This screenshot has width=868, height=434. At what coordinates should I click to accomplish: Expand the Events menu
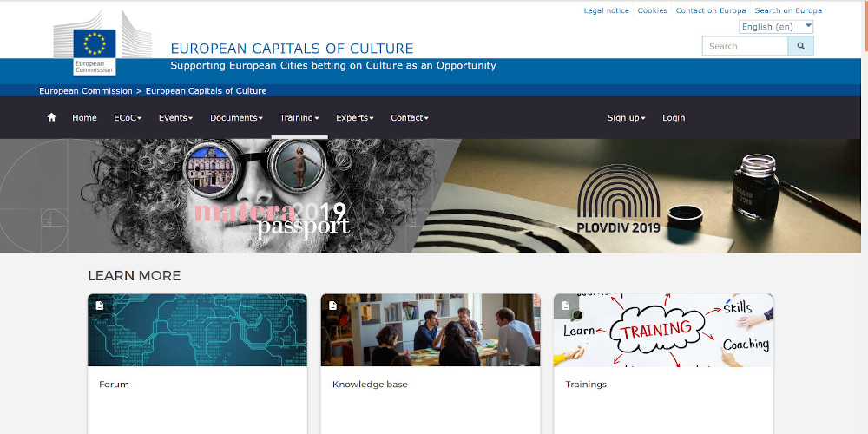175,117
